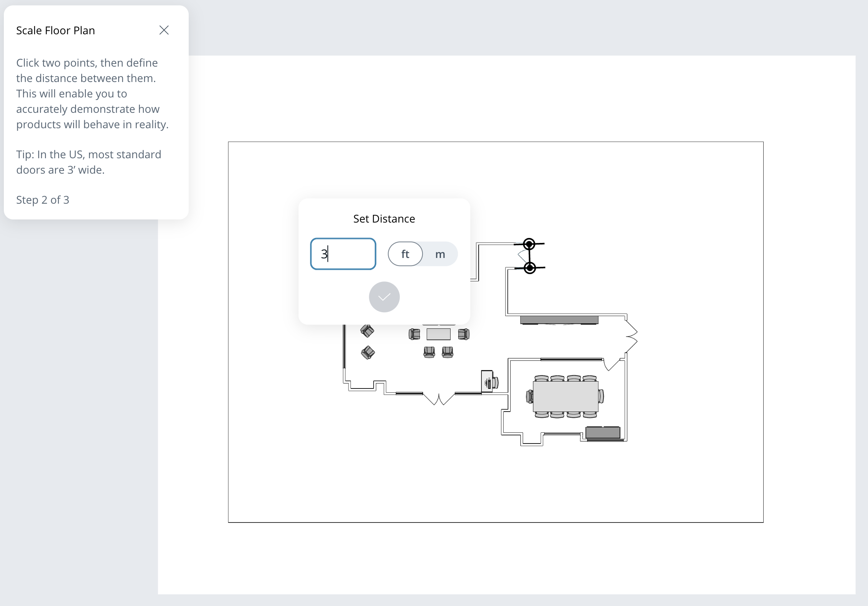The width and height of the screenshot is (868, 606).
Task: Select the armchair left of the coffee table
Action: pos(414,334)
